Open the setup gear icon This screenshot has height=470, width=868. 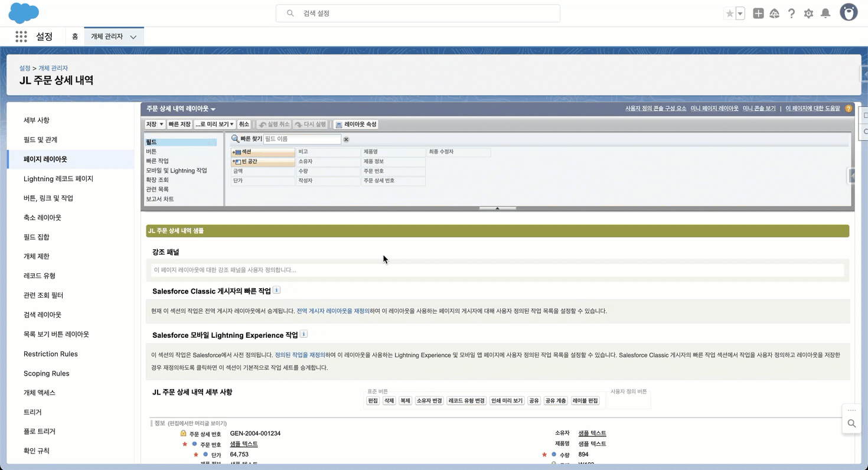(808, 14)
